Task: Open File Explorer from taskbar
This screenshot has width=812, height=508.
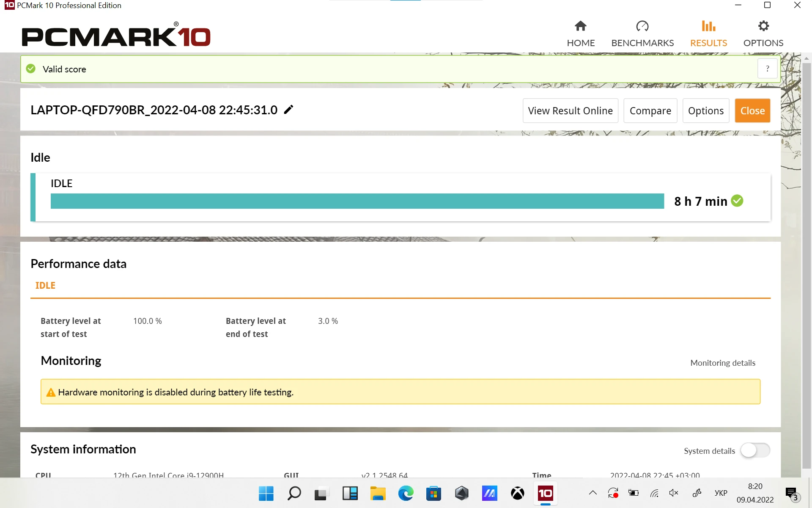Action: 378,493
